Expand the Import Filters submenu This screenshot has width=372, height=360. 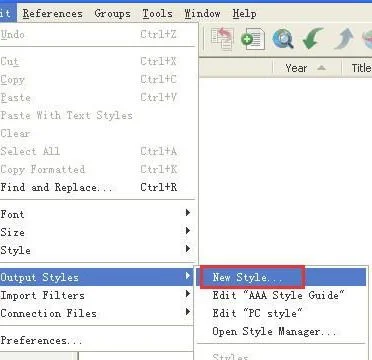(x=96, y=295)
